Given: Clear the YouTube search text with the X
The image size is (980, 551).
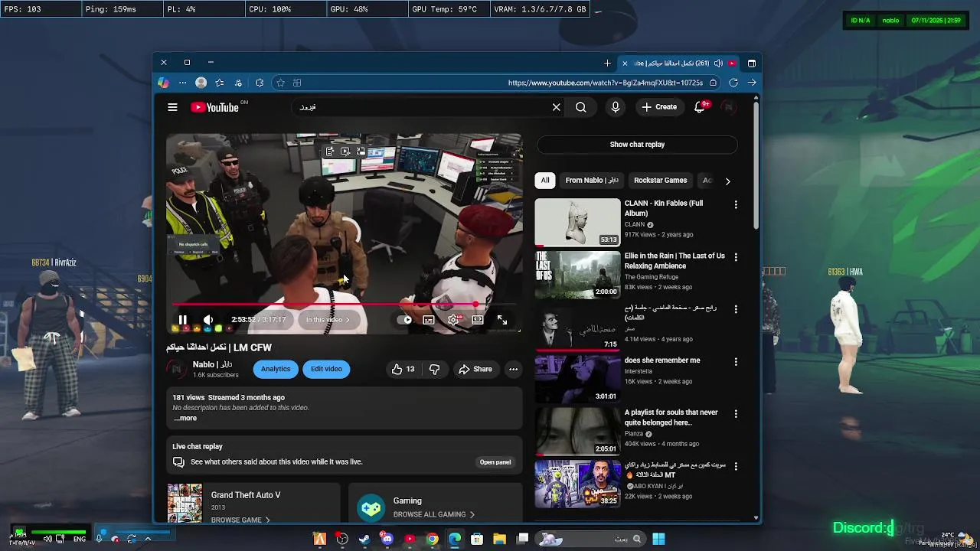Looking at the screenshot, I should pos(557,107).
